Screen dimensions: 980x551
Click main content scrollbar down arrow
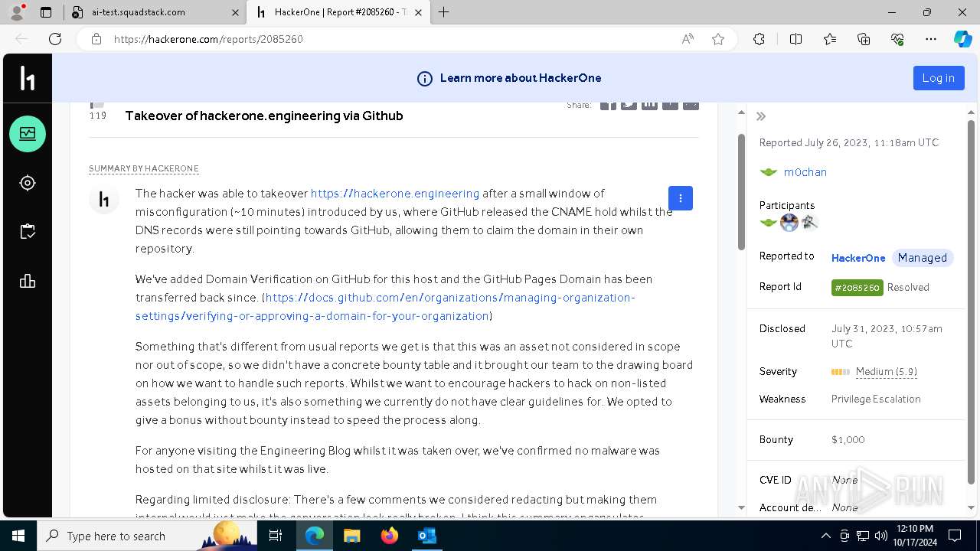pyautogui.click(x=741, y=507)
